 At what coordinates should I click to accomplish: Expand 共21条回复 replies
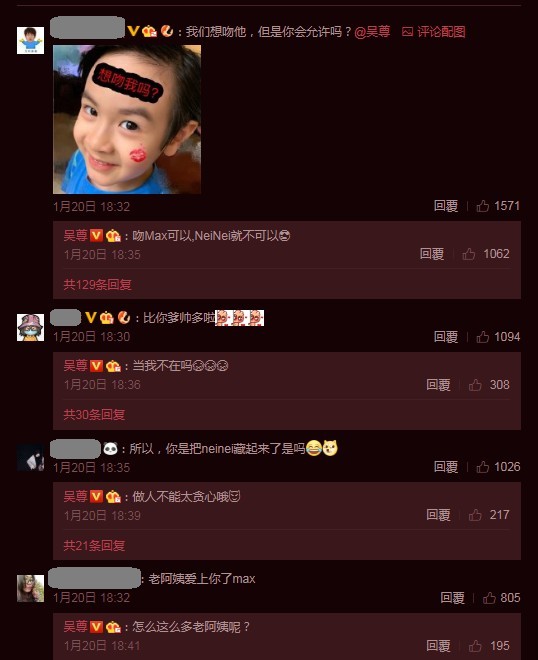pyautogui.click(x=94, y=546)
